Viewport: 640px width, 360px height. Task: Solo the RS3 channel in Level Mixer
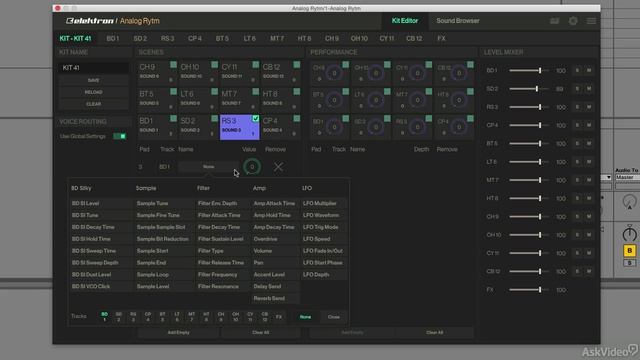pyautogui.click(x=577, y=107)
